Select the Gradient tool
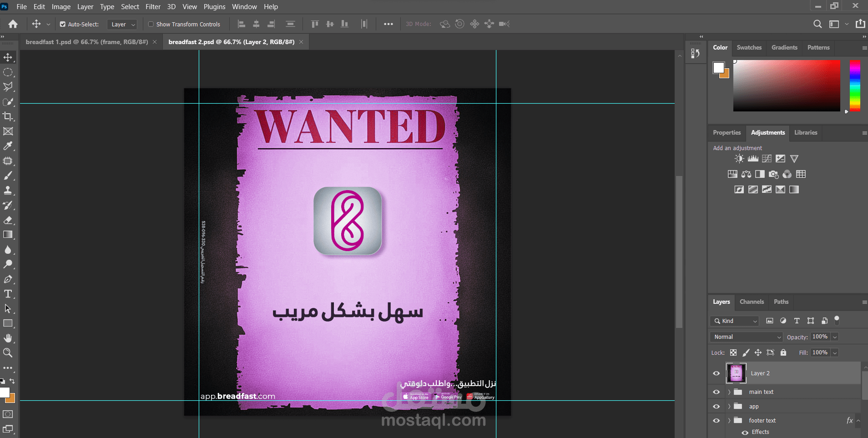Screen dimensions: 868x438 (x=8, y=235)
